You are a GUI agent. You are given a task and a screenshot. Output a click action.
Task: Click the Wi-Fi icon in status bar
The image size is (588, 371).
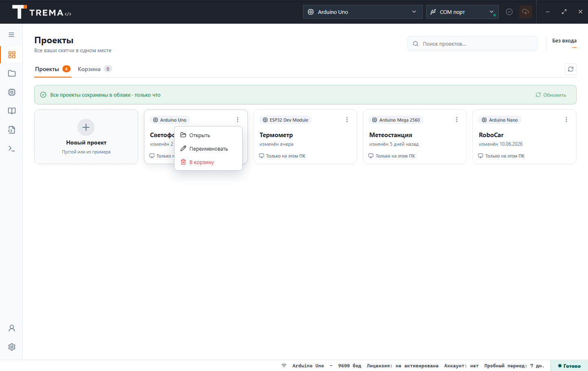pos(284,366)
